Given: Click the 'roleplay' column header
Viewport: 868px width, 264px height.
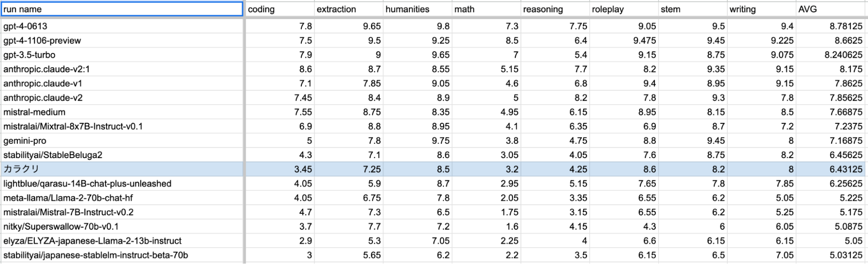Looking at the screenshot, I should tap(624, 9).
